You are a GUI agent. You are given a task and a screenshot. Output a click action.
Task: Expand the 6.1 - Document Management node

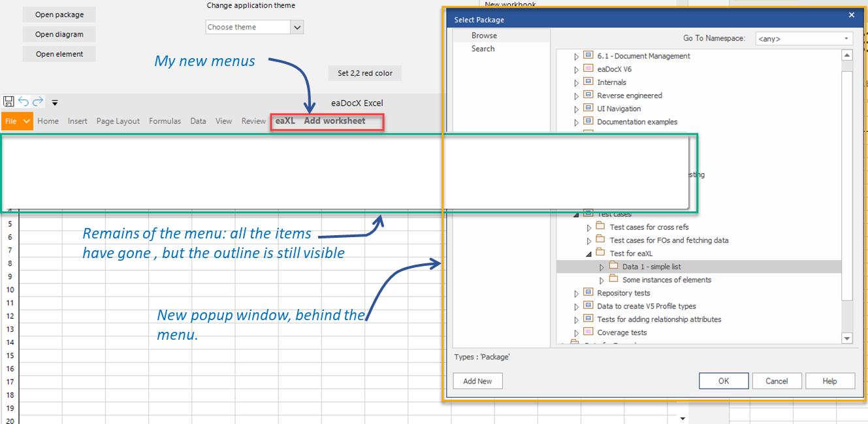click(575, 56)
